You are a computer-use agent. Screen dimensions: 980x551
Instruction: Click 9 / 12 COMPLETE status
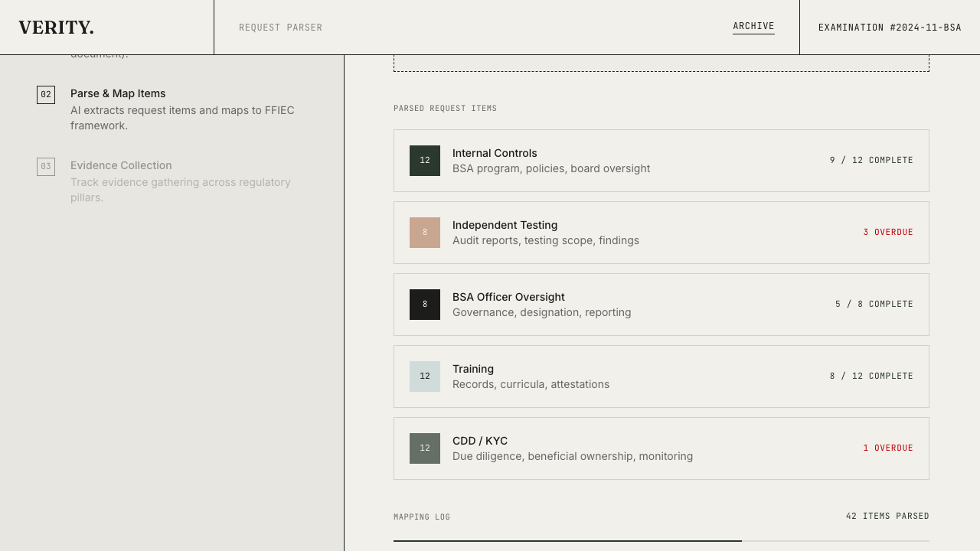[x=871, y=161]
